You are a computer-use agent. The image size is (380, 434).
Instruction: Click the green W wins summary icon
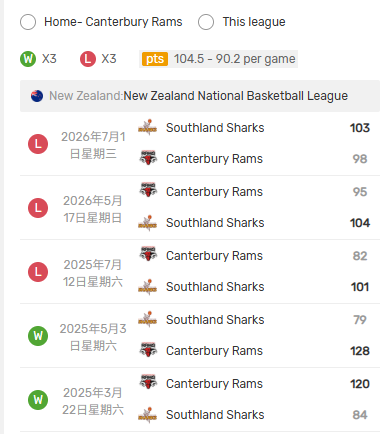coord(28,59)
